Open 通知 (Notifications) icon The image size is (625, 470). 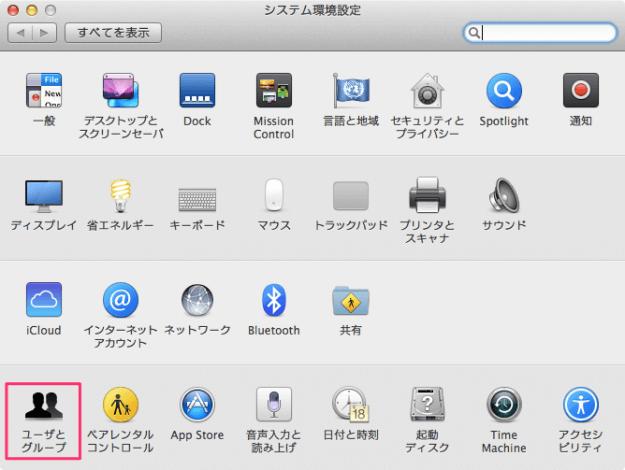tap(581, 90)
